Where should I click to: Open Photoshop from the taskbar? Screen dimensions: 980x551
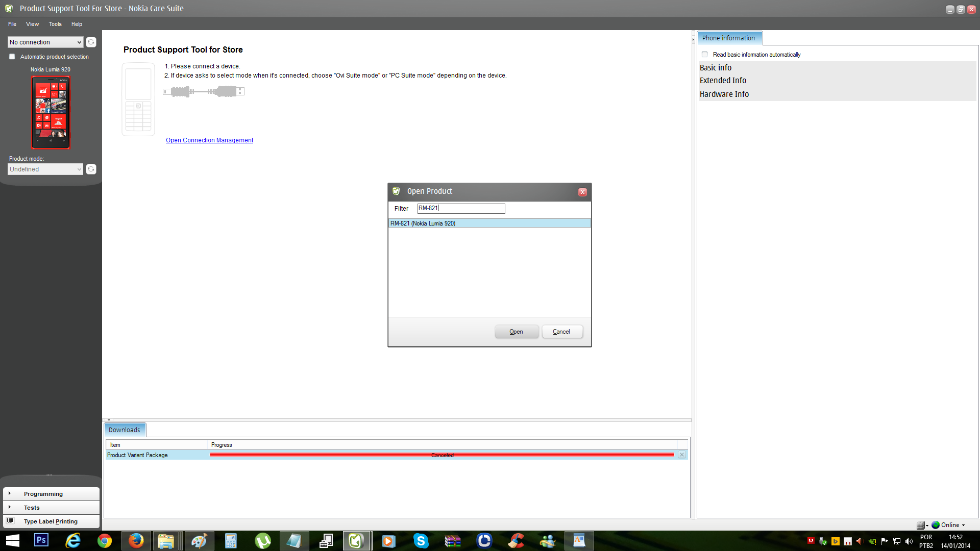click(x=41, y=540)
